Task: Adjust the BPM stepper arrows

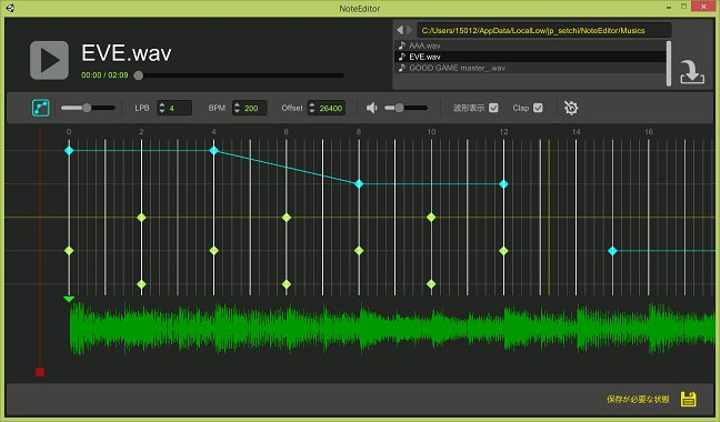Action: click(x=237, y=108)
